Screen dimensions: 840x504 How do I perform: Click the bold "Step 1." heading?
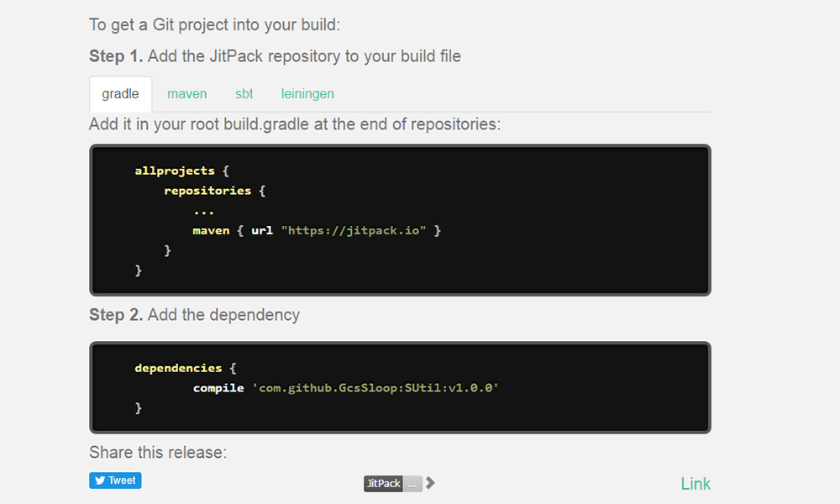click(x=116, y=56)
